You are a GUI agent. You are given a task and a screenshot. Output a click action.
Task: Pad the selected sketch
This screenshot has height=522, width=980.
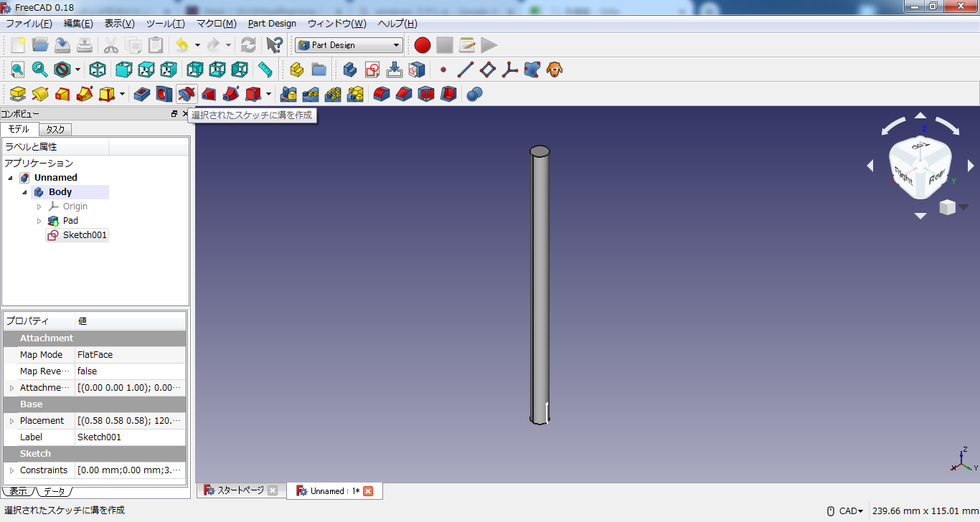click(x=18, y=94)
